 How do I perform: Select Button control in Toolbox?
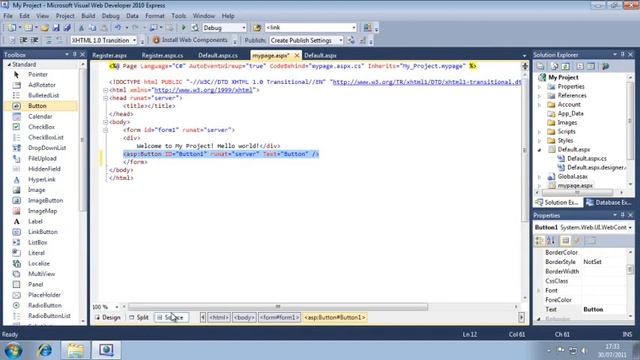pos(40,106)
